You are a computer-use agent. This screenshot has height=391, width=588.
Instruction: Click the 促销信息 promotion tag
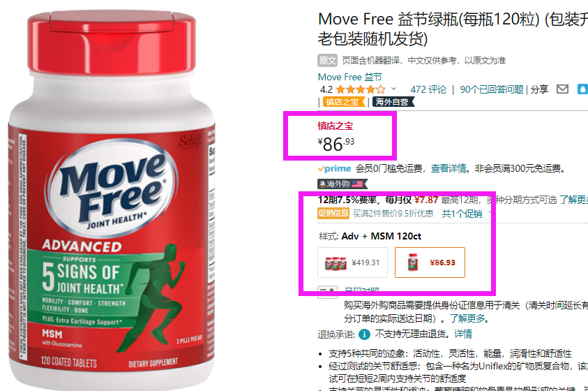click(x=333, y=213)
